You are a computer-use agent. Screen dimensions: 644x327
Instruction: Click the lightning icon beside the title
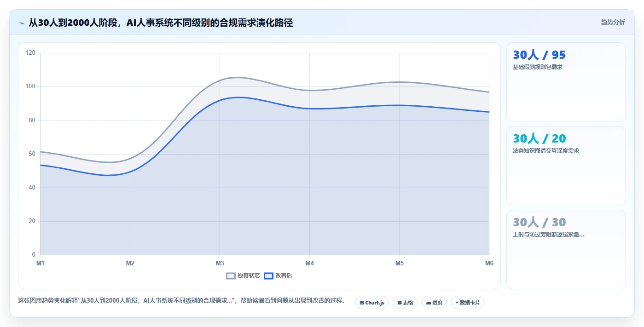(22, 23)
